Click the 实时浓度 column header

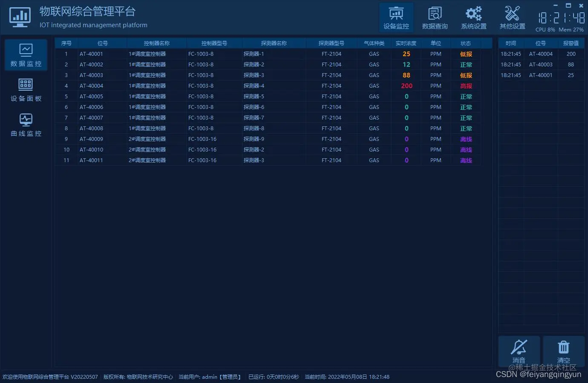406,43
